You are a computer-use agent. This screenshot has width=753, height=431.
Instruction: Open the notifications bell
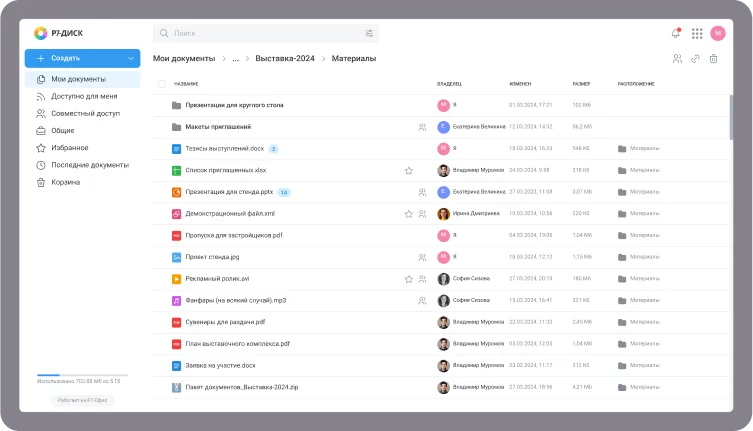coord(676,33)
